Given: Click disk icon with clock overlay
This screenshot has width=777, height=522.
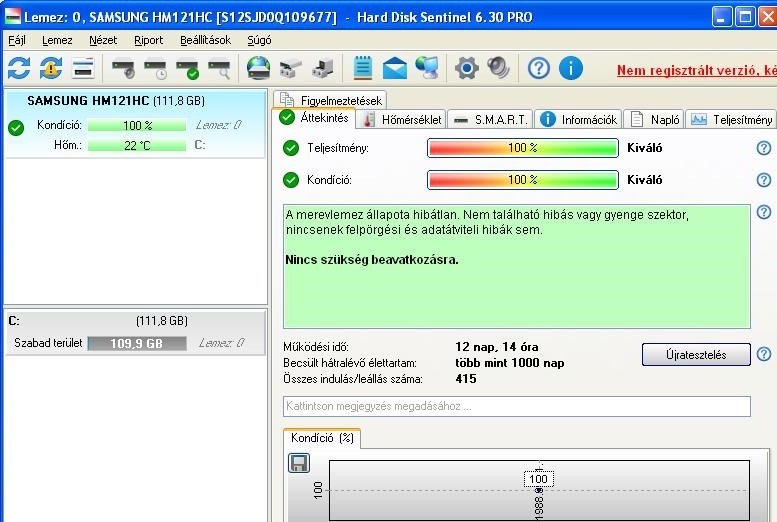Looking at the screenshot, I should (x=155, y=68).
